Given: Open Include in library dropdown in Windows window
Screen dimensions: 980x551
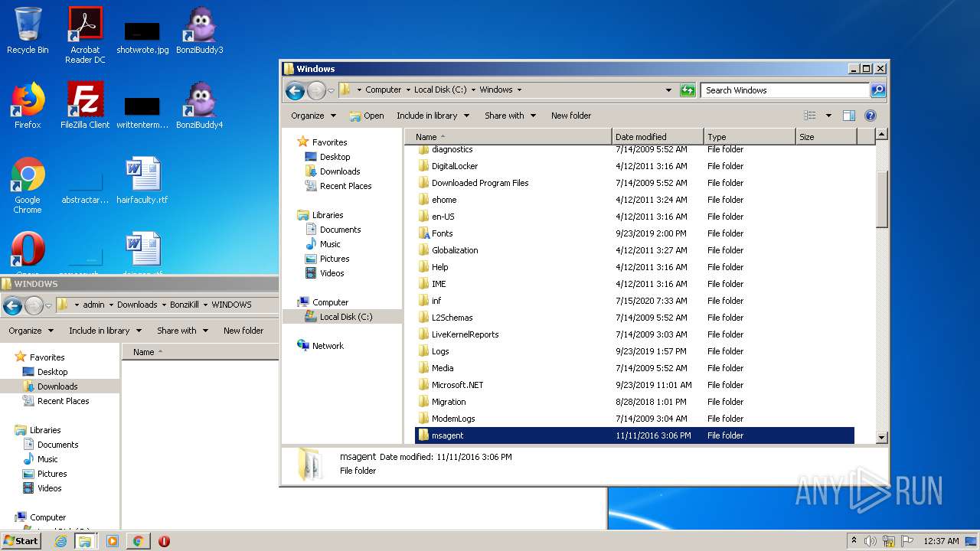Looking at the screenshot, I should [x=432, y=116].
